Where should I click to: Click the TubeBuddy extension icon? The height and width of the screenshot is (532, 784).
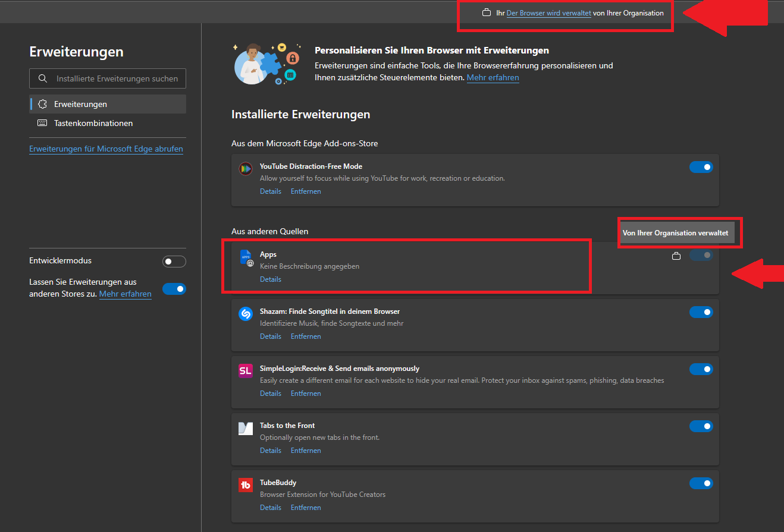pyautogui.click(x=246, y=484)
